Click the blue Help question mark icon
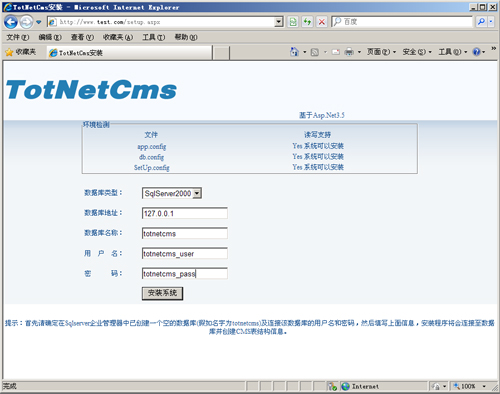This screenshot has width=500, height=394. pos(477,52)
